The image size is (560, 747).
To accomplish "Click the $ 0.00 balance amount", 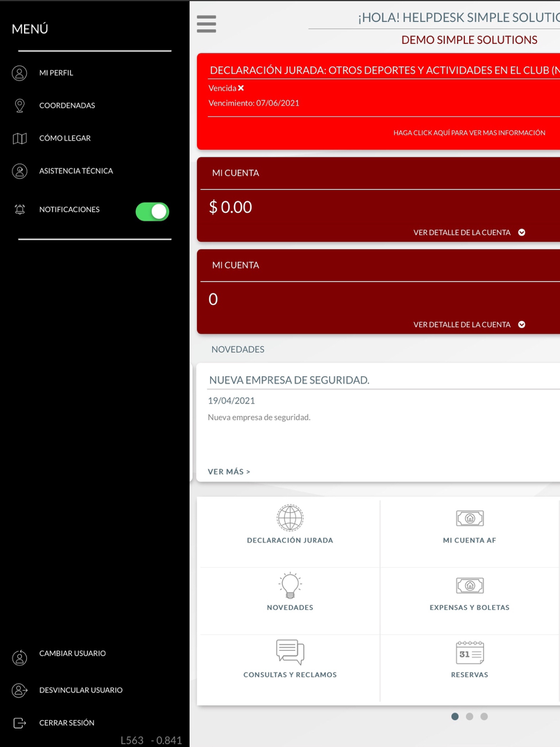I will [x=230, y=207].
